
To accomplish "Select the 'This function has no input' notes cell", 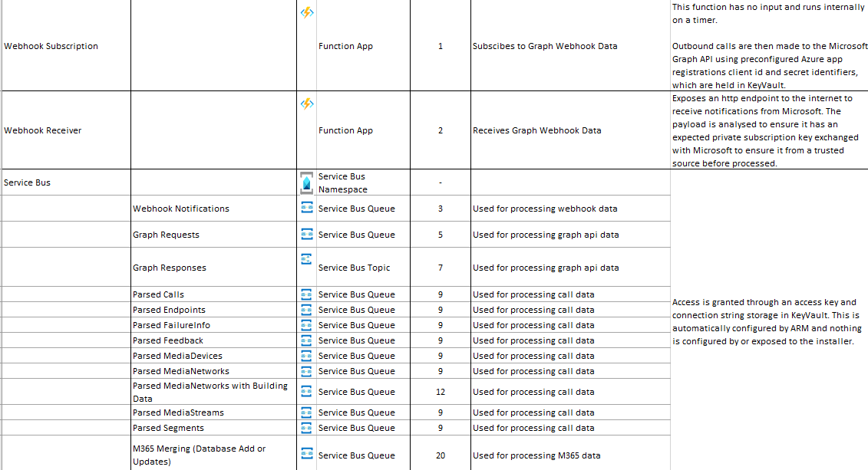I will pos(770,45).
